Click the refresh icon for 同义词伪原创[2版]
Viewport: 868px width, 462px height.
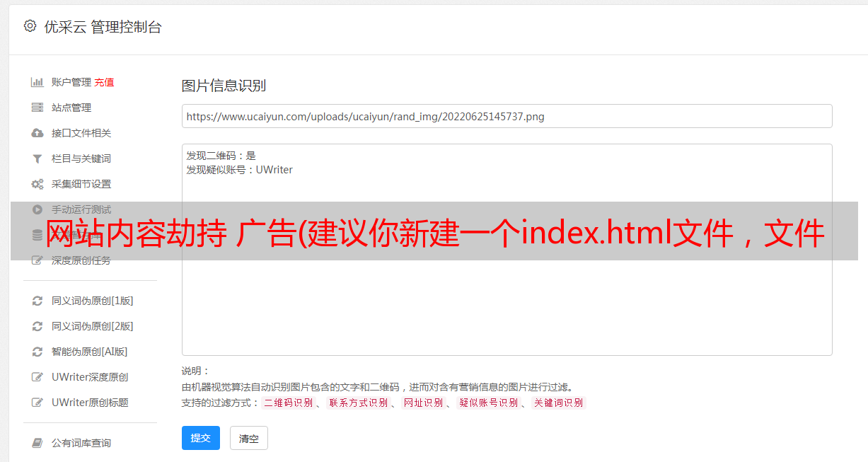coord(37,326)
